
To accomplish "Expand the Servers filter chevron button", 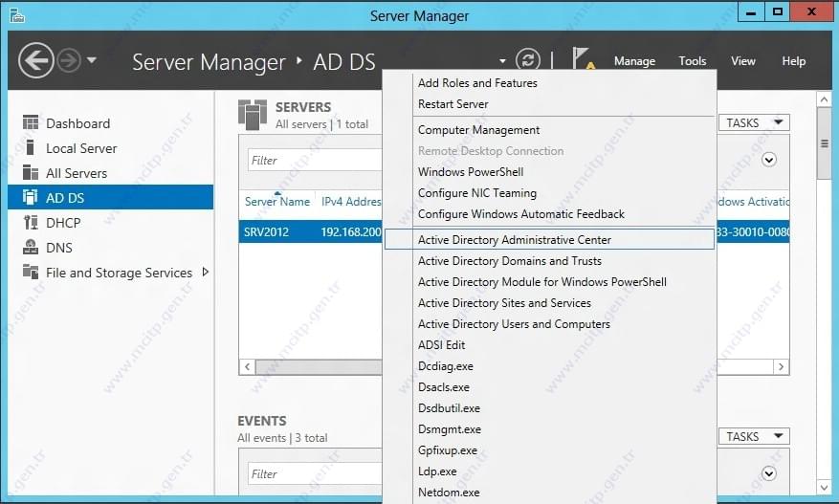I will (769, 160).
